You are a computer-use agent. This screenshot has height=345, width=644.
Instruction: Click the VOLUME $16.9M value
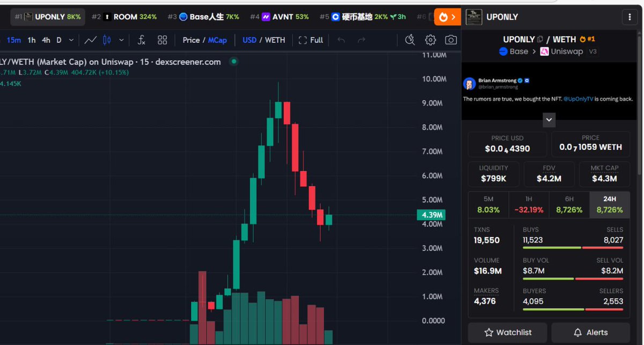488,271
